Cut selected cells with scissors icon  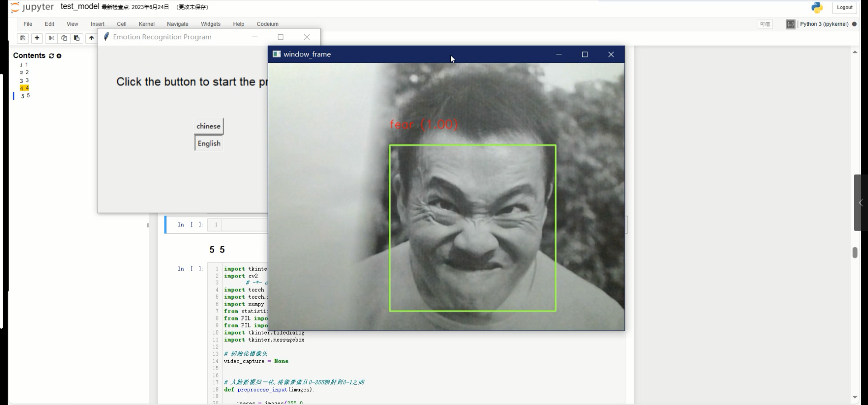[x=51, y=38]
